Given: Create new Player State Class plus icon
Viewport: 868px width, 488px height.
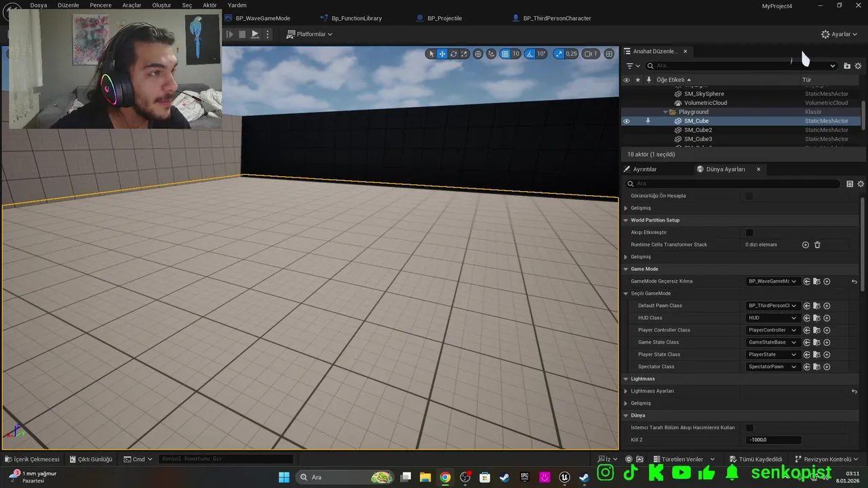Looking at the screenshot, I should [827, 354].
